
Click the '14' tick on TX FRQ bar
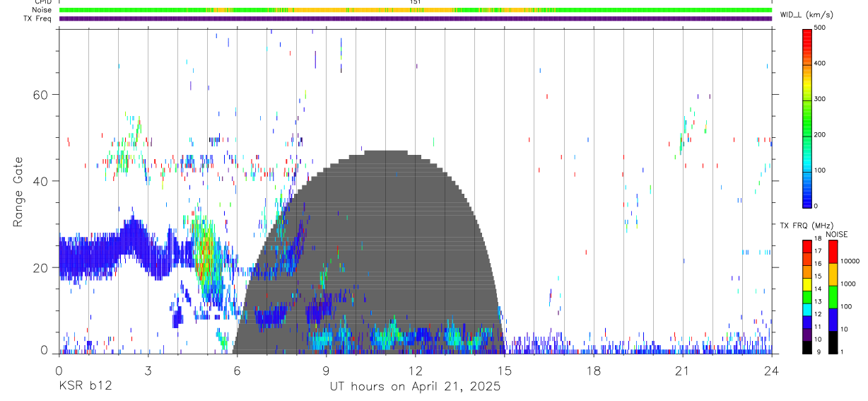tap(819, 289)
